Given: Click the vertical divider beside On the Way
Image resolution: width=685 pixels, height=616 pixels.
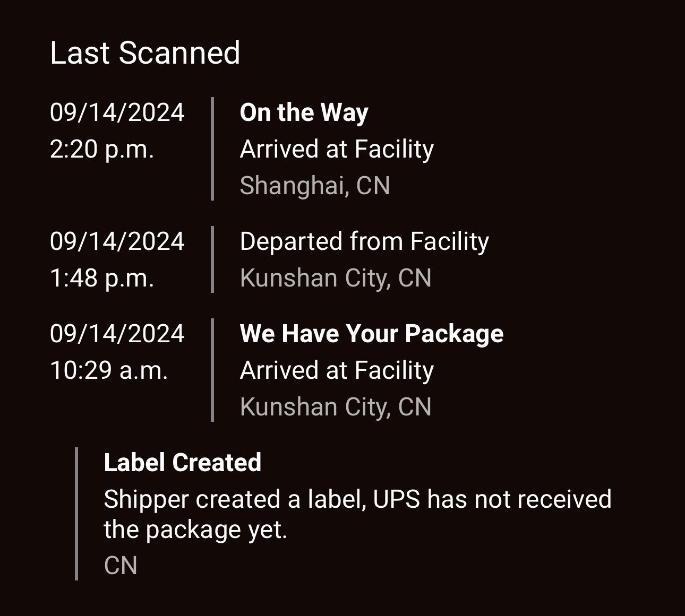Looking at the screenshot, I should pos(212,149).
